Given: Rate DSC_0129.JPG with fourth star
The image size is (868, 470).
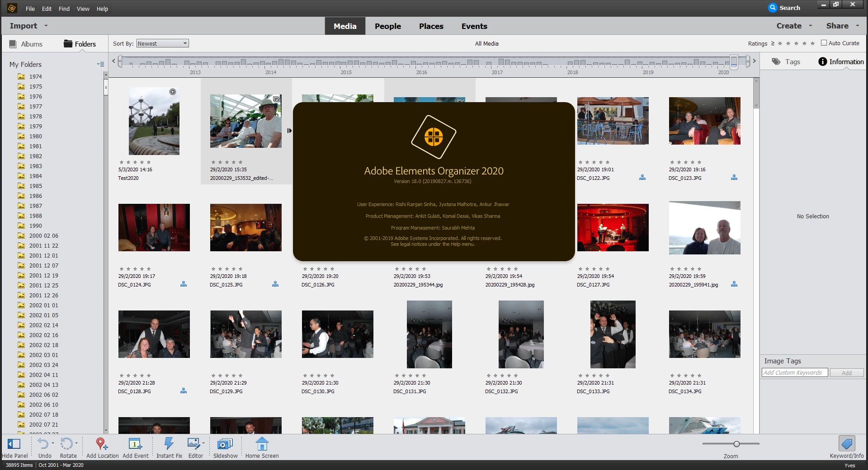Looking at the screenshot, I should [234, 376].
